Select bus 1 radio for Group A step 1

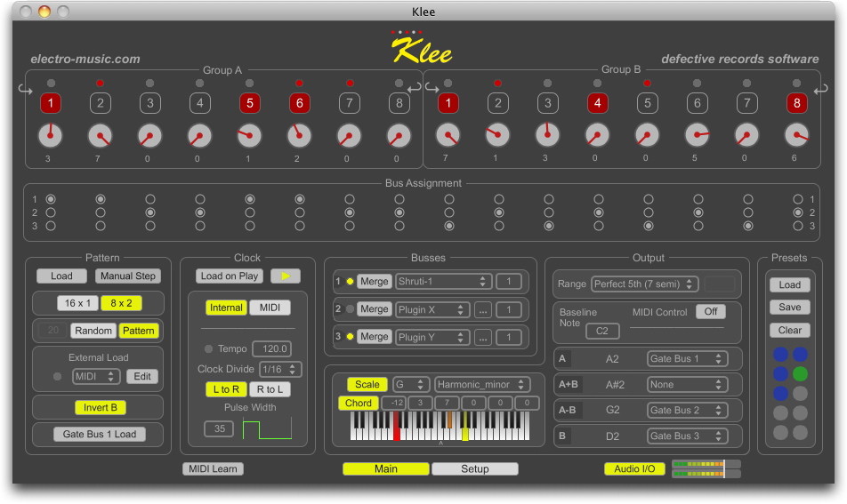coord(50,199)
